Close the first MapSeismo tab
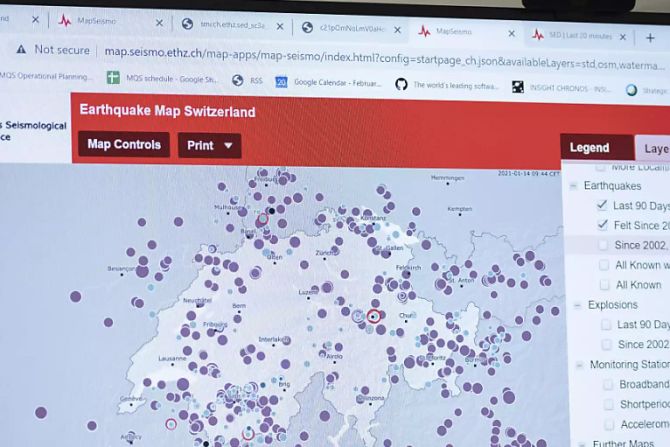Image resolution: width=670 pixels, height=447 pixels. [159, 23]
